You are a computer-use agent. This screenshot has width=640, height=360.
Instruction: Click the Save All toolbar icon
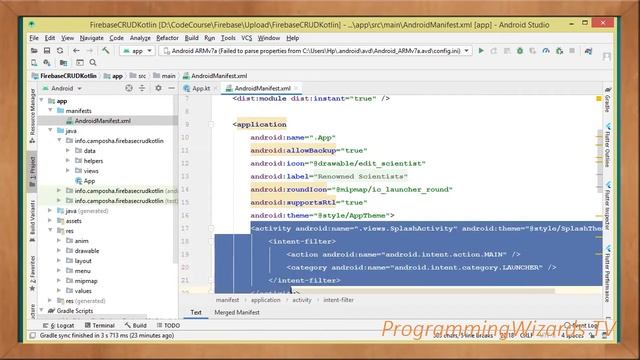coord(47,51)
